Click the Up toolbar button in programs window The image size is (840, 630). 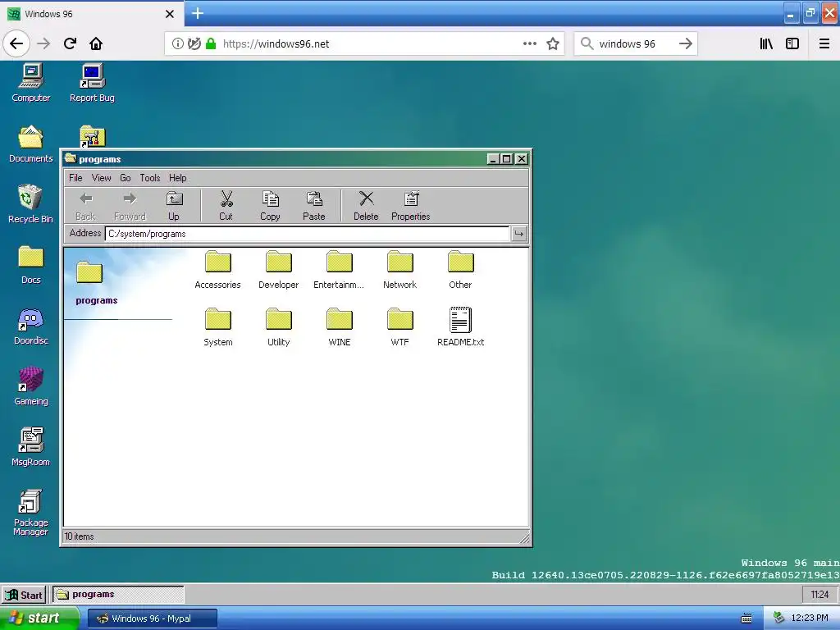click(x=174, y=206)
